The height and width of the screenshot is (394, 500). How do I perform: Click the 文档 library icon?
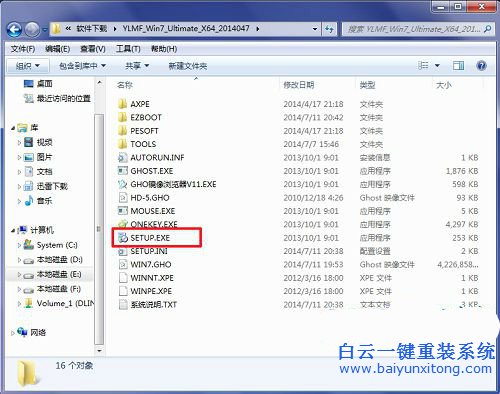pyautogui.click(x=29, y=172)
